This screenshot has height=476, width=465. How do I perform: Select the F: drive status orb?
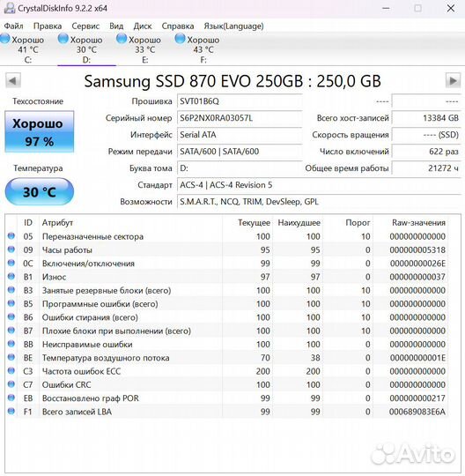(180, 39)
